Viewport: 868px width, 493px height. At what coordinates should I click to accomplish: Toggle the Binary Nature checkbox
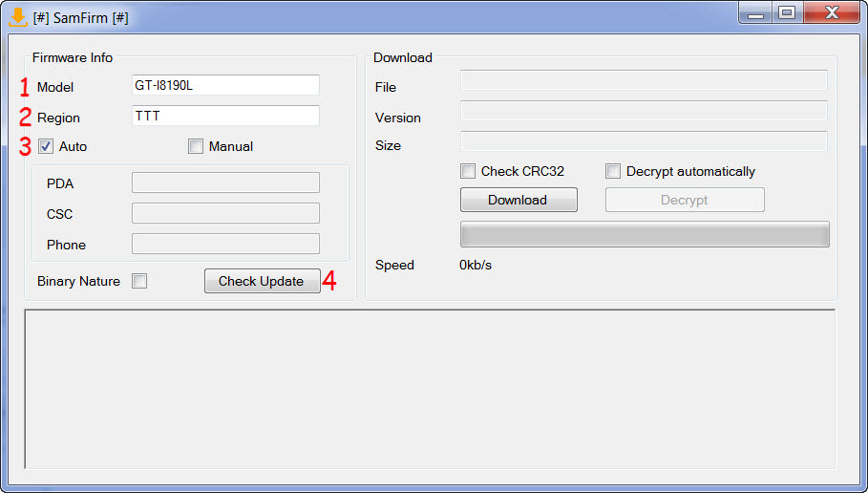[x=139, y=281]
